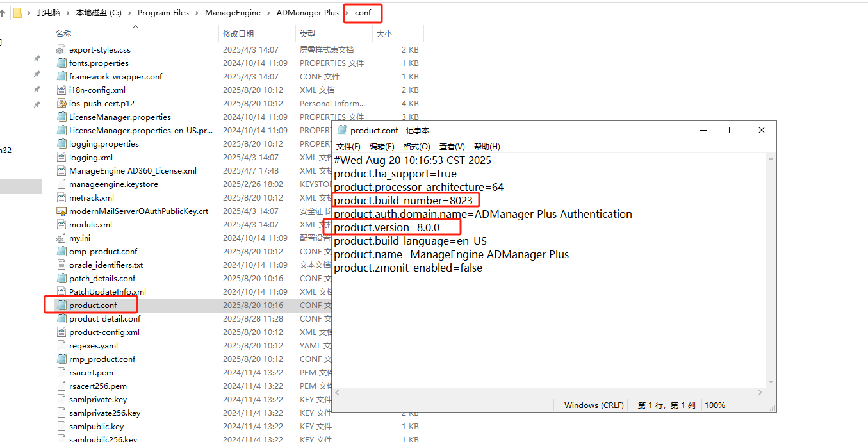868x442 pixels.
Task: Place cursor on product.ha_support=true line
Action: click(395, 174)
